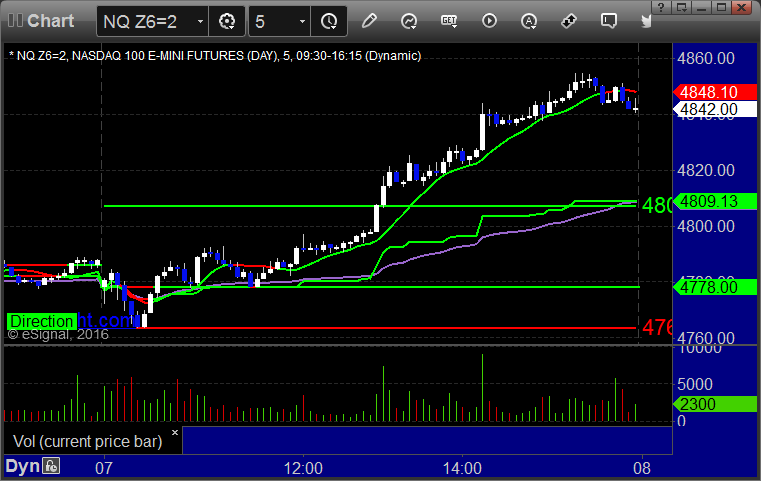Click the eSignal 2016 copyright text
The width and height of the screenshot is (761, 481).
[x=58, y=334]
